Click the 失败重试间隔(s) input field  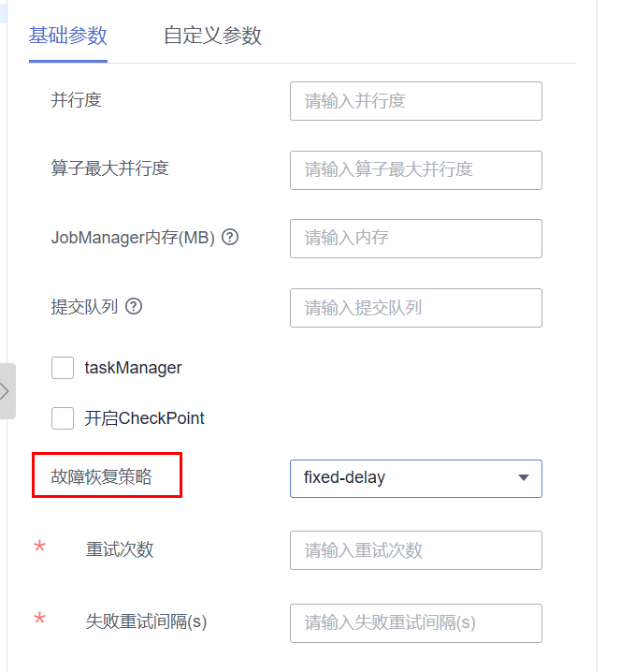point(416,623)
